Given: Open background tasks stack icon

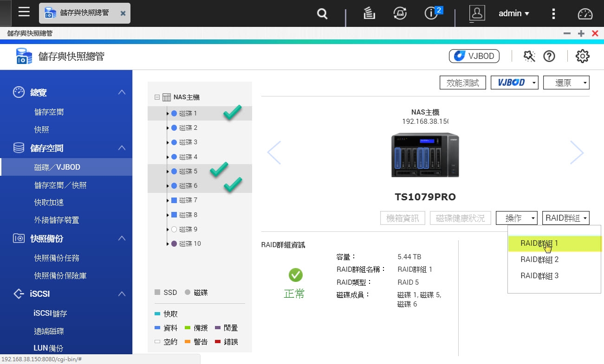Looking at the screenshot, I should (369, 14).
